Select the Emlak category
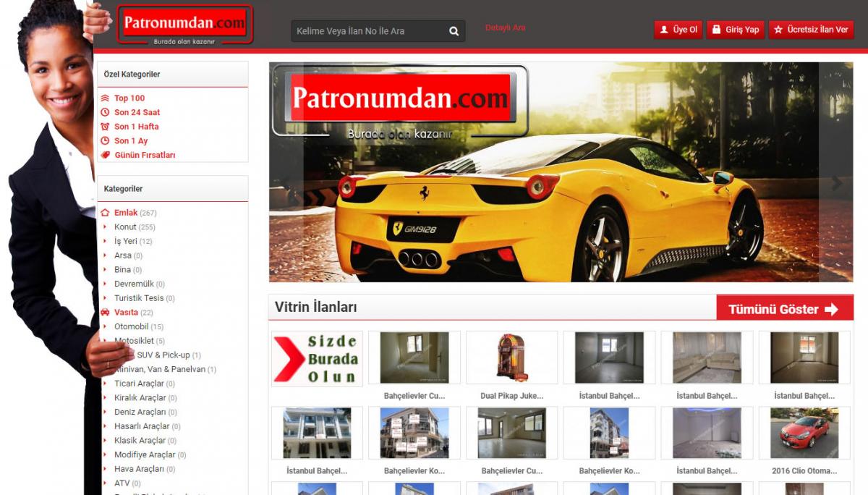 (x=126, y=213)
